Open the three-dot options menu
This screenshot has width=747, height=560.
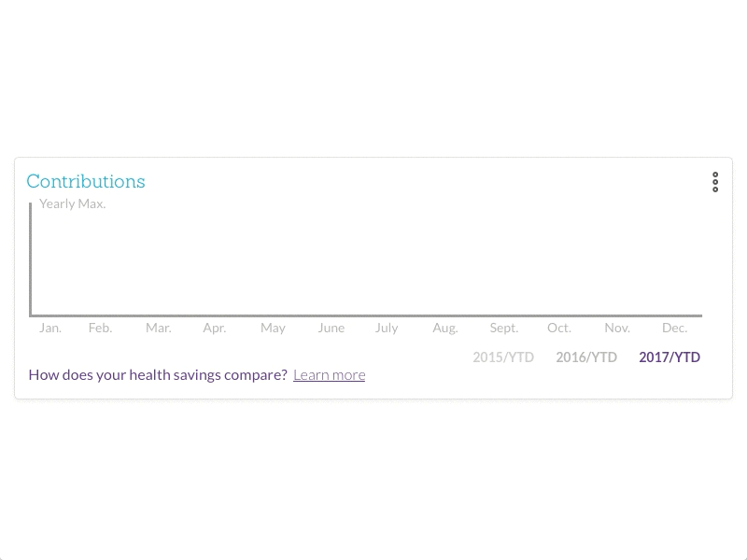point(715,182)
